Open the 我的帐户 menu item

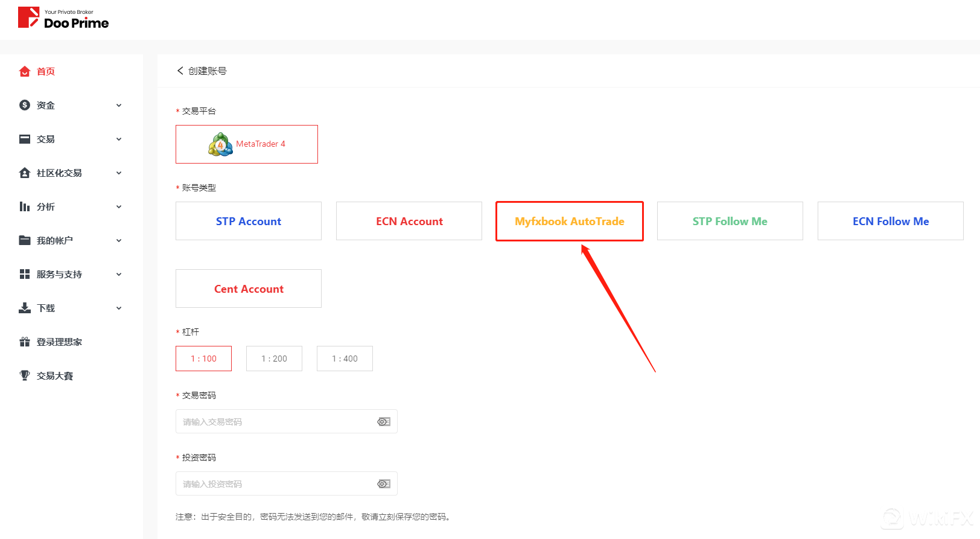click(x=55, y=240)
